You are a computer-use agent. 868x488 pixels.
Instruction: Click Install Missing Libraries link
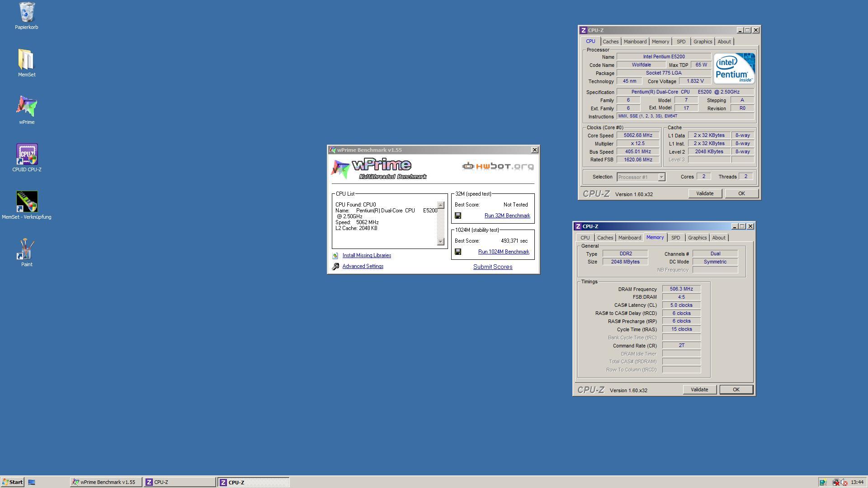point(367,256)
